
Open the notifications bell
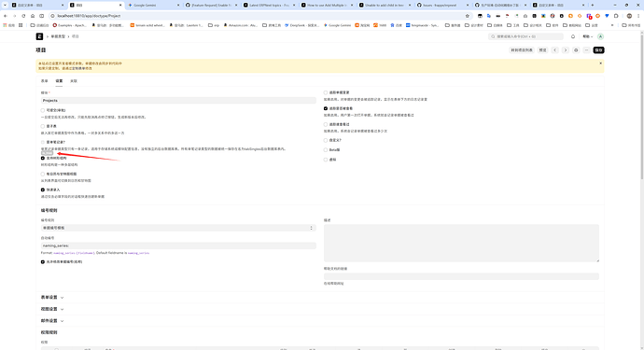point(573,36)
